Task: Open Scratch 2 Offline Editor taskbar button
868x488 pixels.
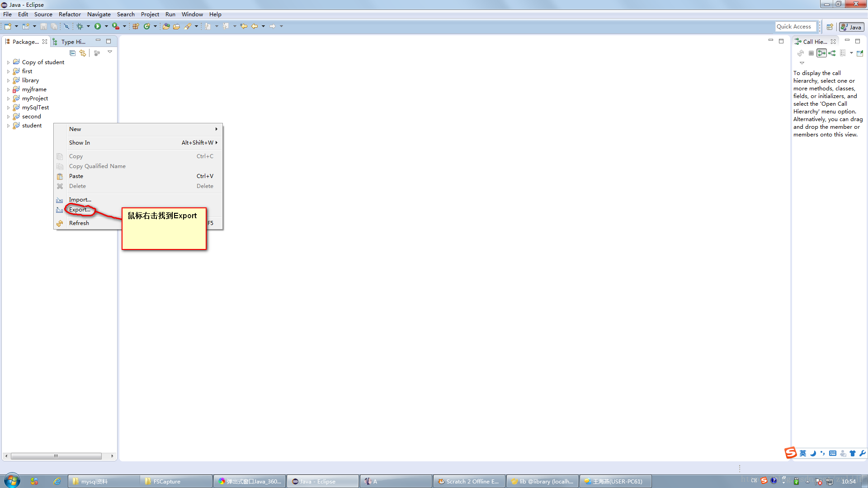Action: coord(469,481)
